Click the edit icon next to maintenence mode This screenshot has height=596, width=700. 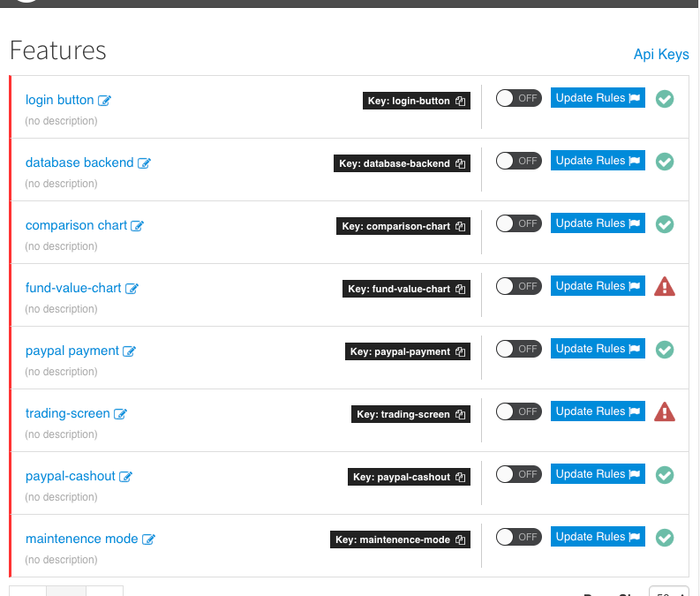(149, 539)
